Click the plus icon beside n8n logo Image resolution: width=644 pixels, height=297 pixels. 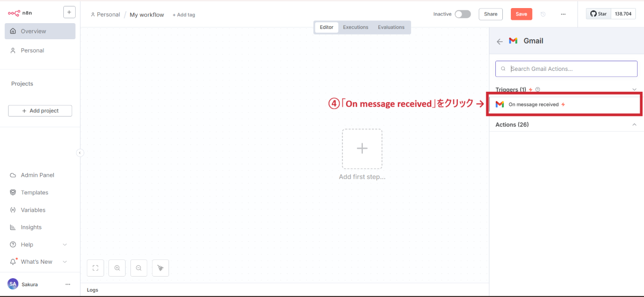pyautogui.click(x=69, y=12)
